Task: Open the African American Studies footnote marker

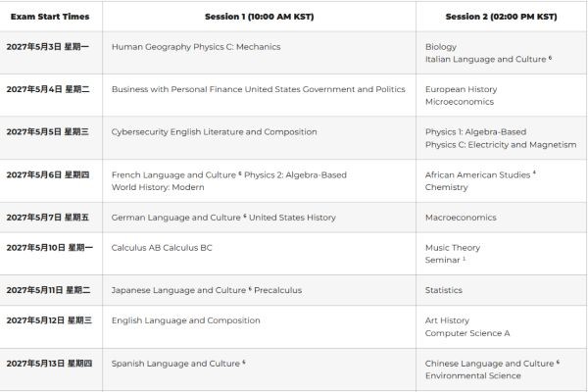Action: [x=534, y=172]
